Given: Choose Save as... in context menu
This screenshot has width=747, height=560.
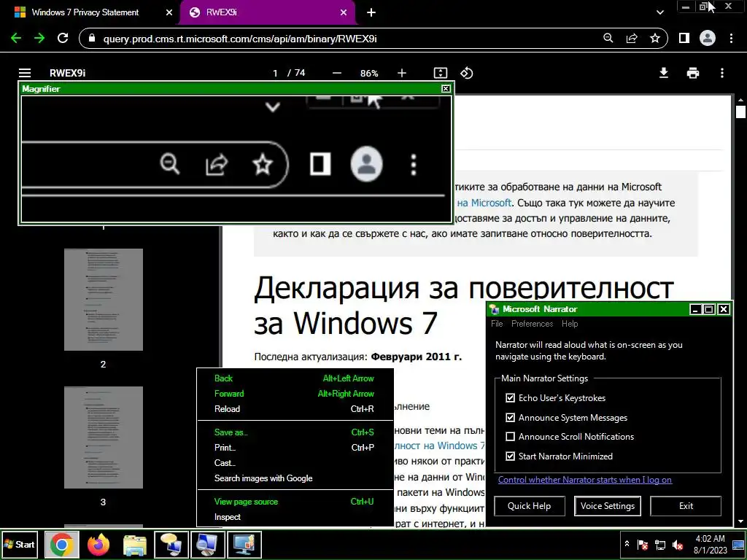Looking at the screenshot, I should tap(295, 432).
